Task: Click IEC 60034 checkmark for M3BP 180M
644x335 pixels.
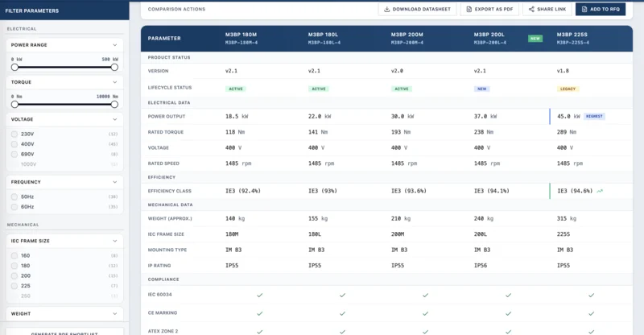Action: (259, 295)
